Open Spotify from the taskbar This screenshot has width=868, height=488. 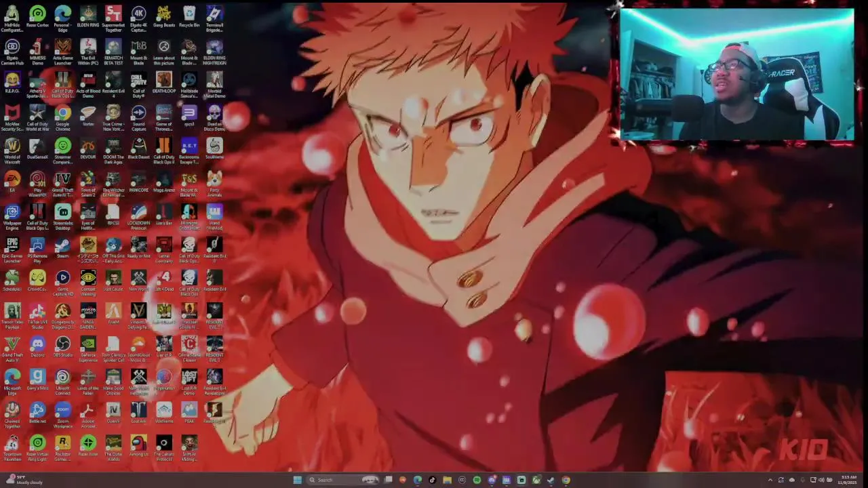point(477,480)
